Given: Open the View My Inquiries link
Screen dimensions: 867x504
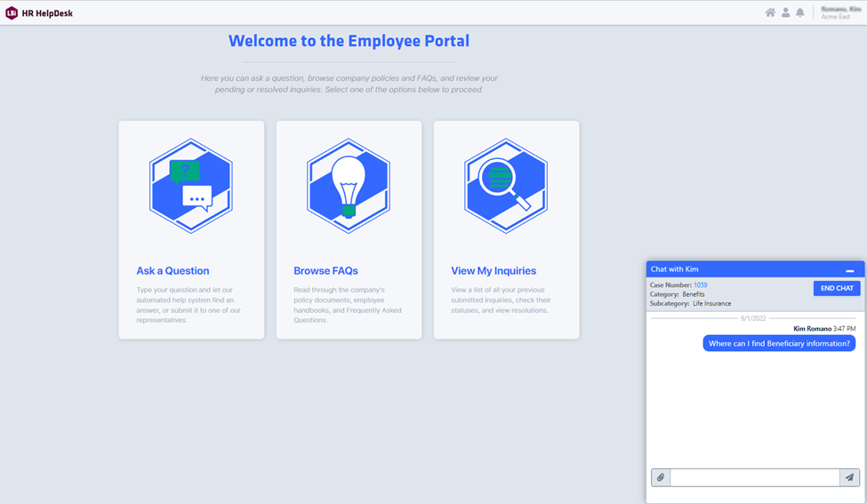Looking at the screenshot, I should 494,271.
